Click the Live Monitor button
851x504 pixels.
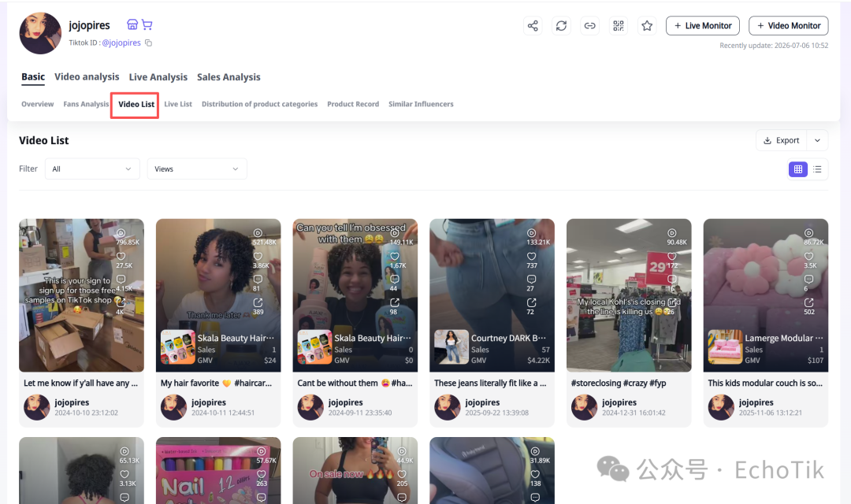703,25
